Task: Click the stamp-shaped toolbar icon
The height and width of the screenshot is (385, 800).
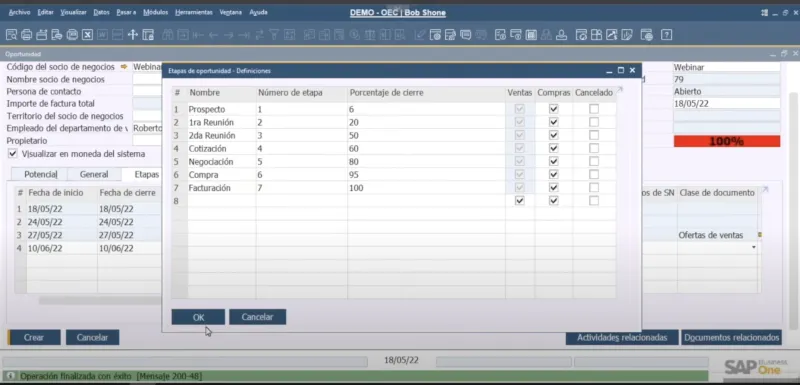Action: (562, 35)
